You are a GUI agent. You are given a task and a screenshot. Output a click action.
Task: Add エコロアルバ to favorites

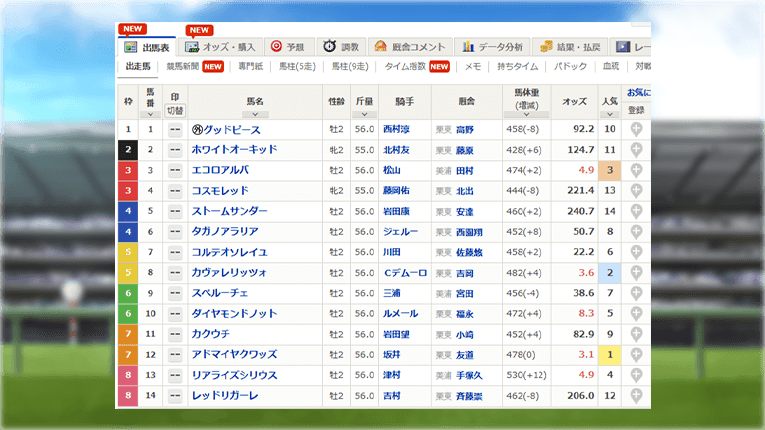pyautogui.click(x=636, y=170)
